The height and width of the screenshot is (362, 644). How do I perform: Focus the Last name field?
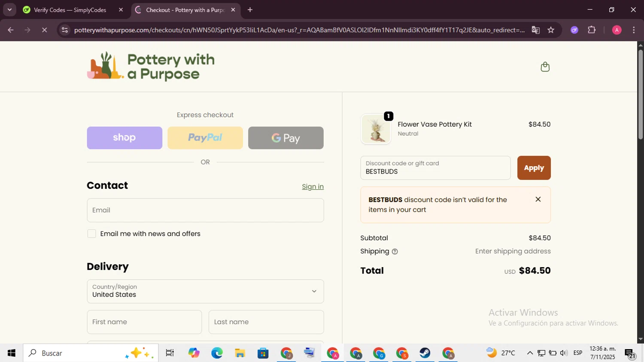266,322
